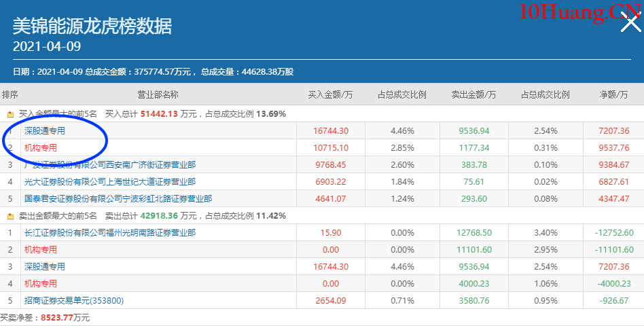Open 长江证券福州光明南路证券营业部 link
644x326 pixels.
pos(109,233)
